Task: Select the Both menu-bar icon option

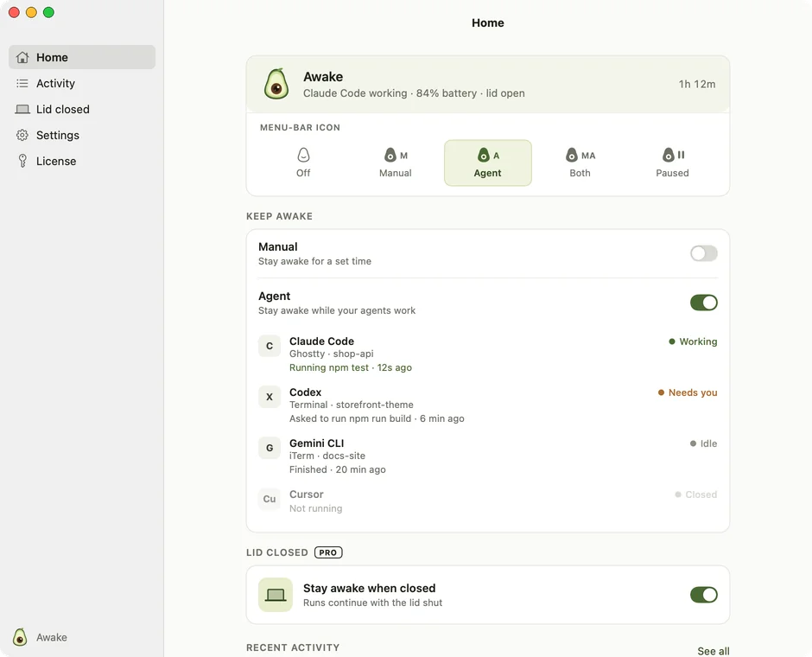Action: pyautogui.click(x=580, y=163)
